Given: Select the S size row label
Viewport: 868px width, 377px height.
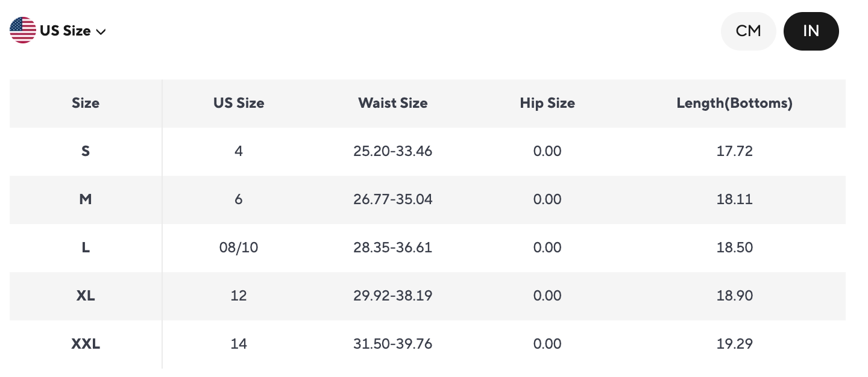Looking at the screenshot, I should pos(86,151).
